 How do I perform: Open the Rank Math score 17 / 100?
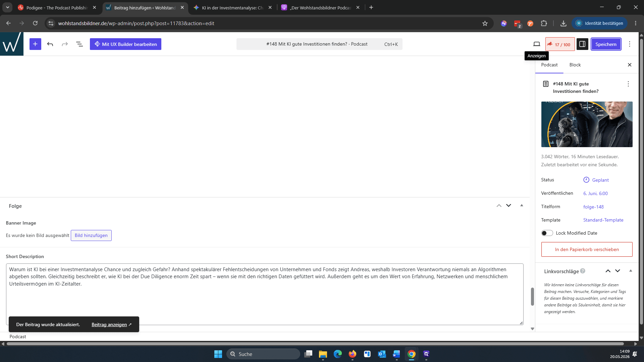coord(560,44)
